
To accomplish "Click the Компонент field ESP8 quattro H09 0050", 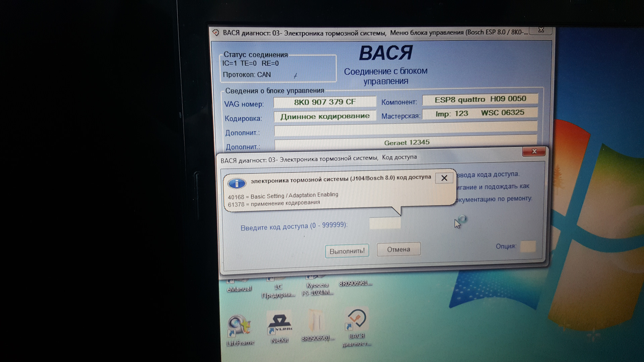I will coord(480,99).
